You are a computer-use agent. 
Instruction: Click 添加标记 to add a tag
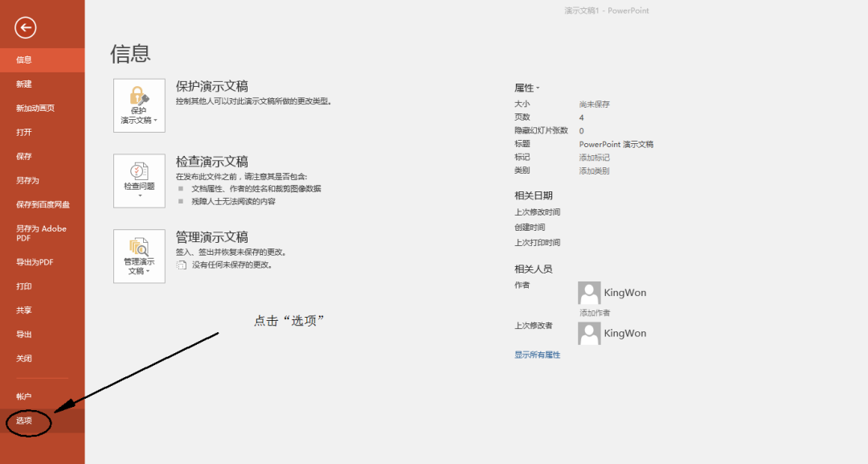pos(592,158)
